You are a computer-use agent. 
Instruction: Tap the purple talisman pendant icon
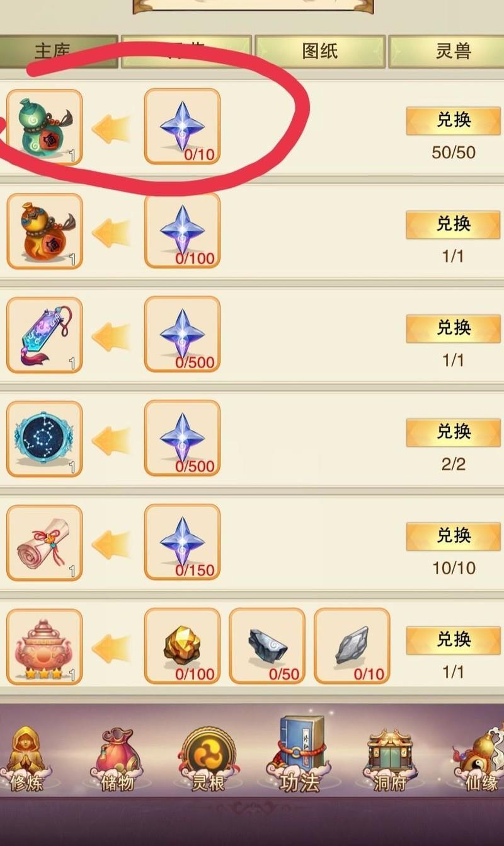[x=44, y=335]
